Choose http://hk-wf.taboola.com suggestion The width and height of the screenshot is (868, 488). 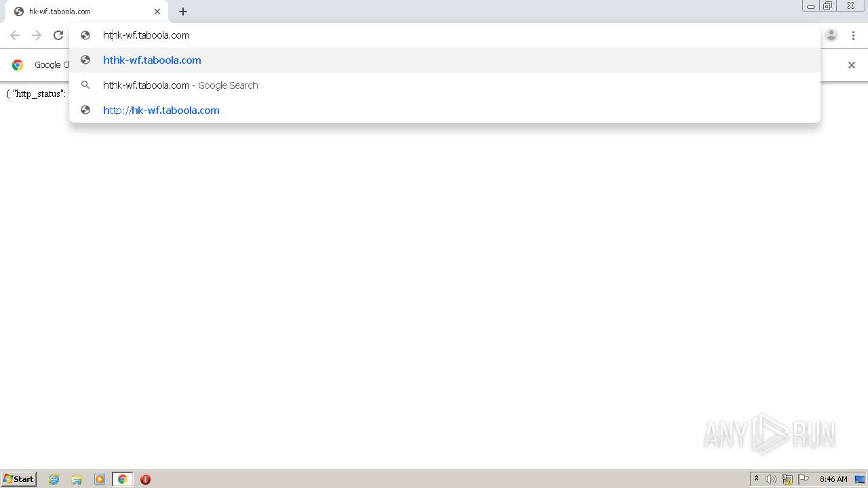445,110
